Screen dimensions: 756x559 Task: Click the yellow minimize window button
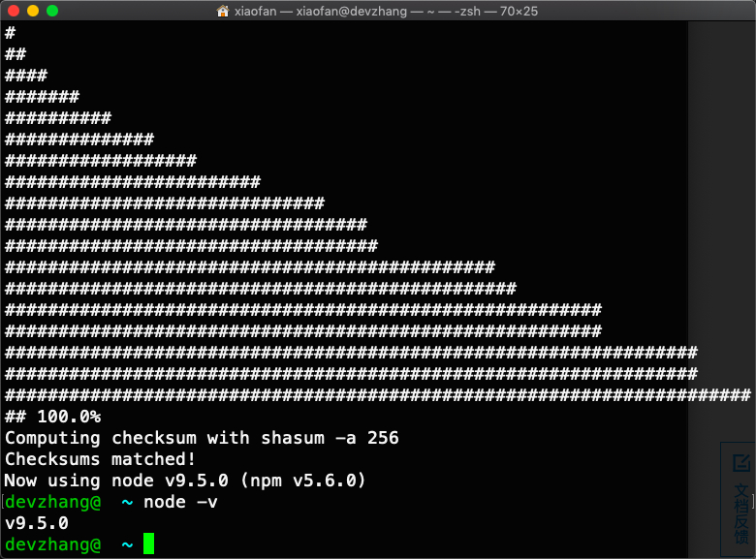(x=33, y=11)
